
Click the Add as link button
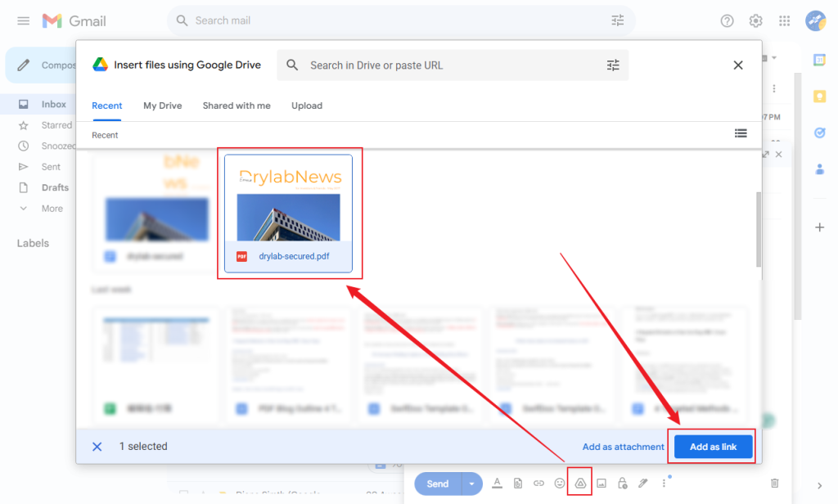(711, 446)
